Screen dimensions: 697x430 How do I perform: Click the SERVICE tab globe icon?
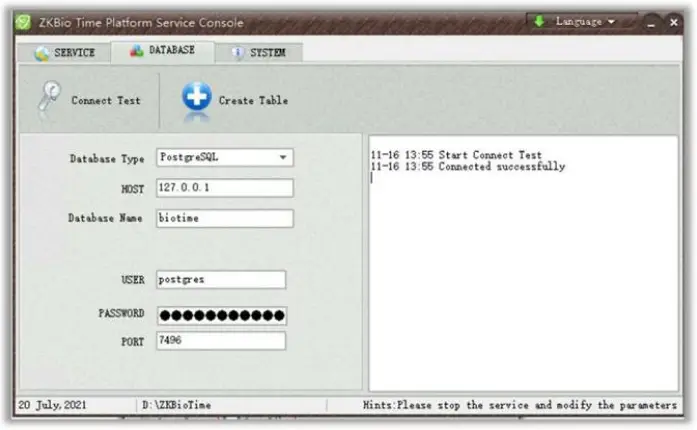point(42,53)
